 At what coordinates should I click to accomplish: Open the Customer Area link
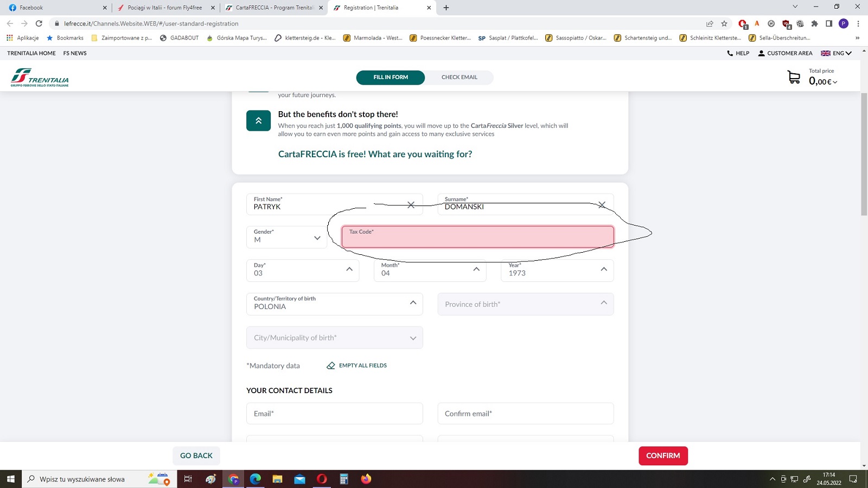click(785, 53)
